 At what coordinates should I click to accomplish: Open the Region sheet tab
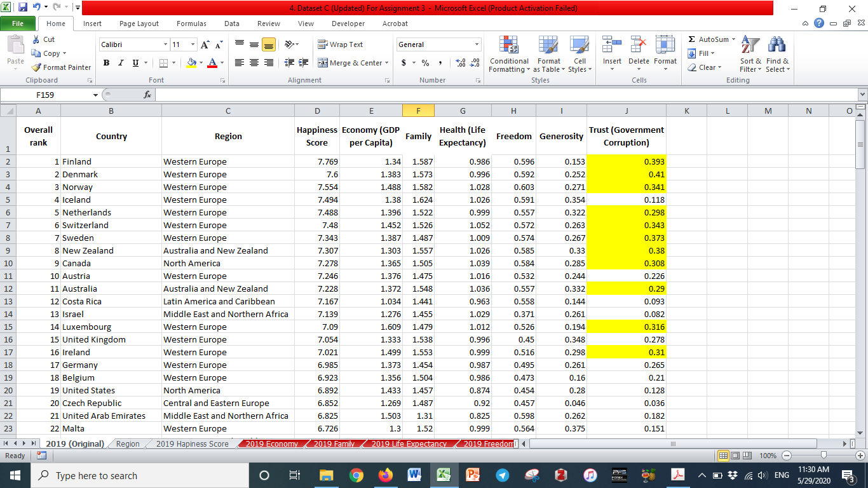click(128, 444)
